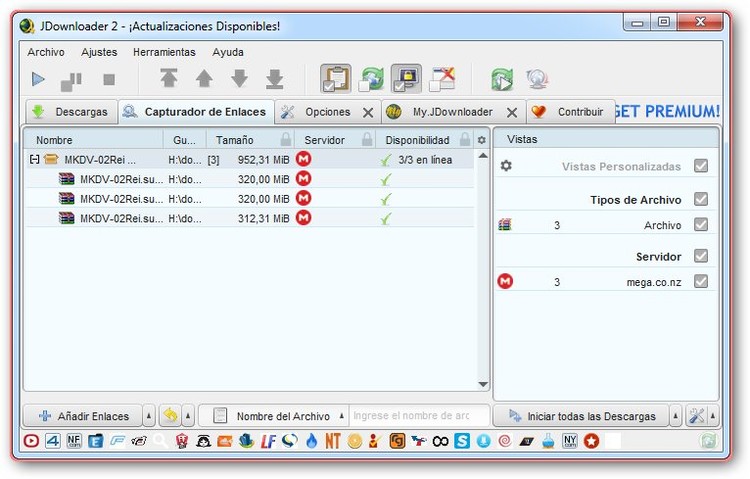This screenshot has width=750, height=479.
Task: Click the update check icon
Action: click(x=501, y=79)
